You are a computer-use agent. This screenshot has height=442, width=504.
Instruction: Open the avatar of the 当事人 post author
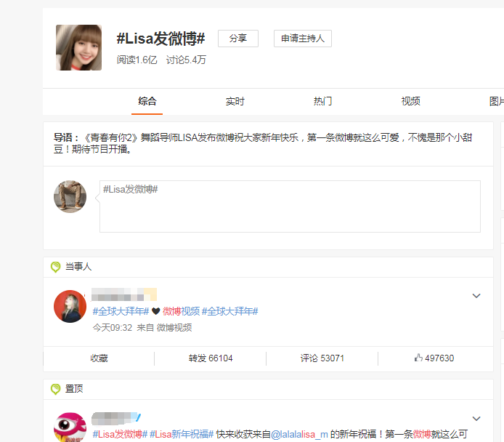(x=70, y=306)
